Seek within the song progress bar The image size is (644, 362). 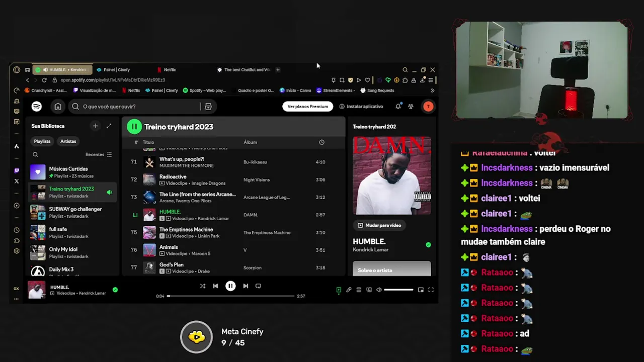[x=231, y=296]
